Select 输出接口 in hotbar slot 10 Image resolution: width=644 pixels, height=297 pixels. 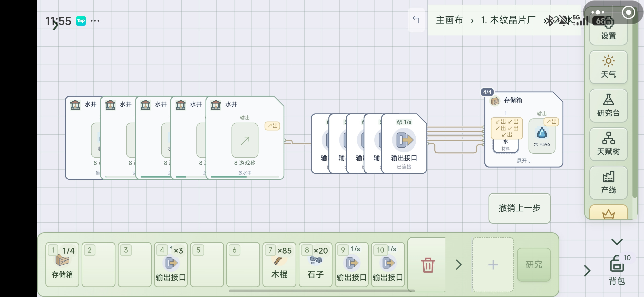[x=388, y=265]
